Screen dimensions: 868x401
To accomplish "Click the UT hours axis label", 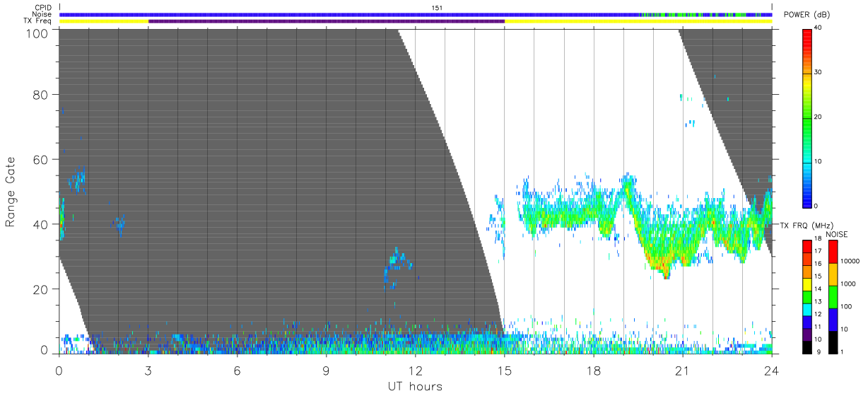I will click(x=415, y=386).
